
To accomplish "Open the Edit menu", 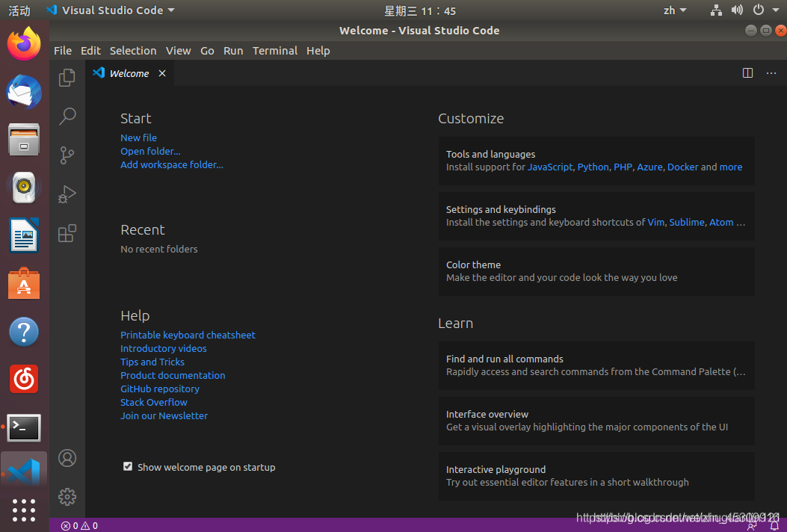I will coord(91,51).
